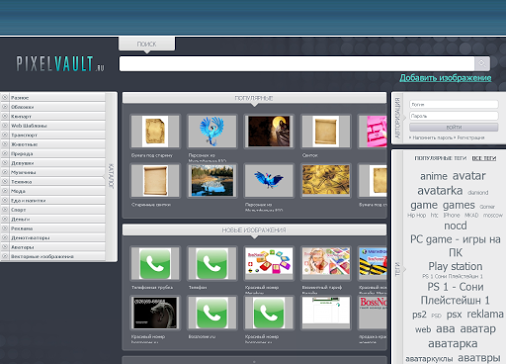Open the flying blue bird thumbnail
506x364 pixels.
(x=269, y=181)
